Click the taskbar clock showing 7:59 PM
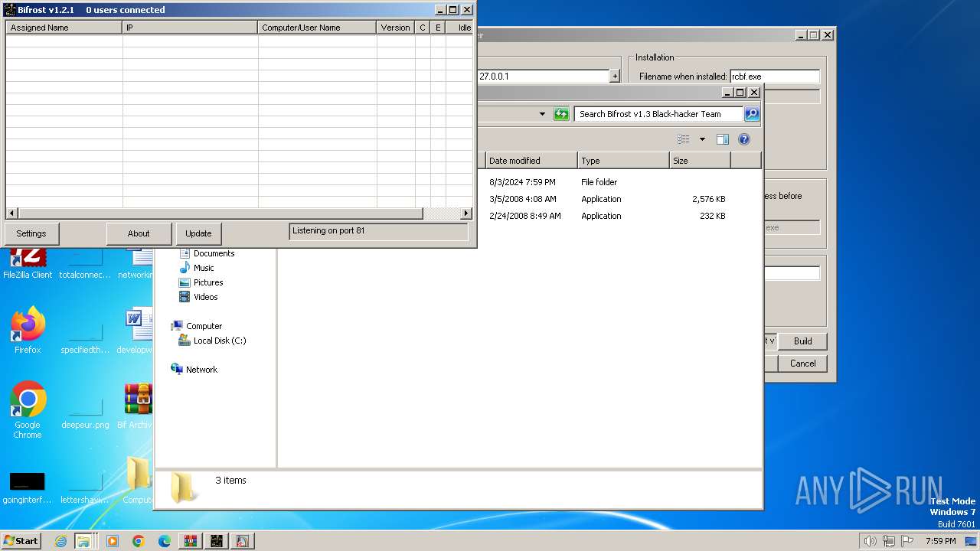This screenshot has height=551, width=980. point(940,541)
